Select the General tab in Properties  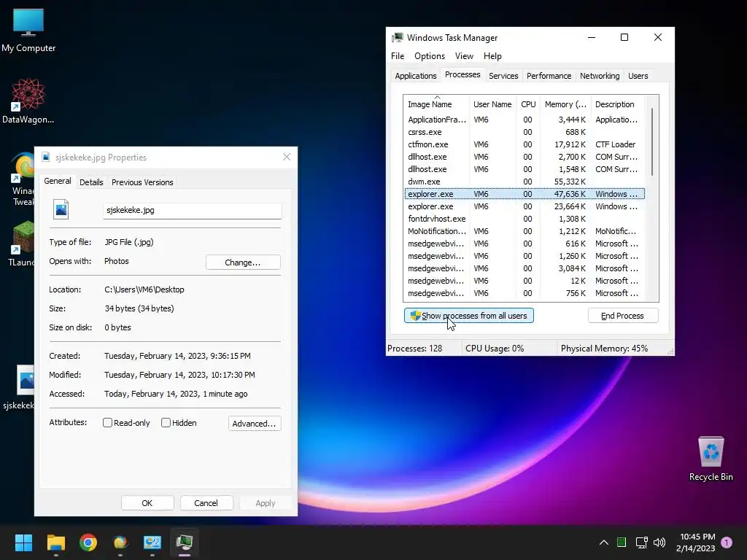(x=58, y=181)
